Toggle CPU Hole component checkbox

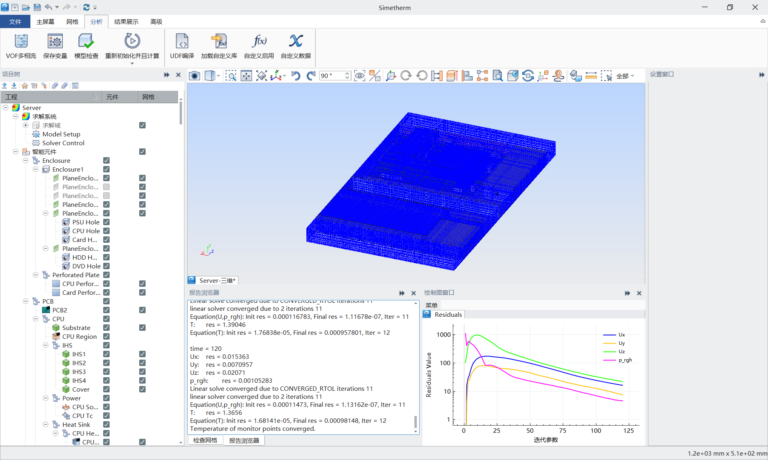pos(106,231)
